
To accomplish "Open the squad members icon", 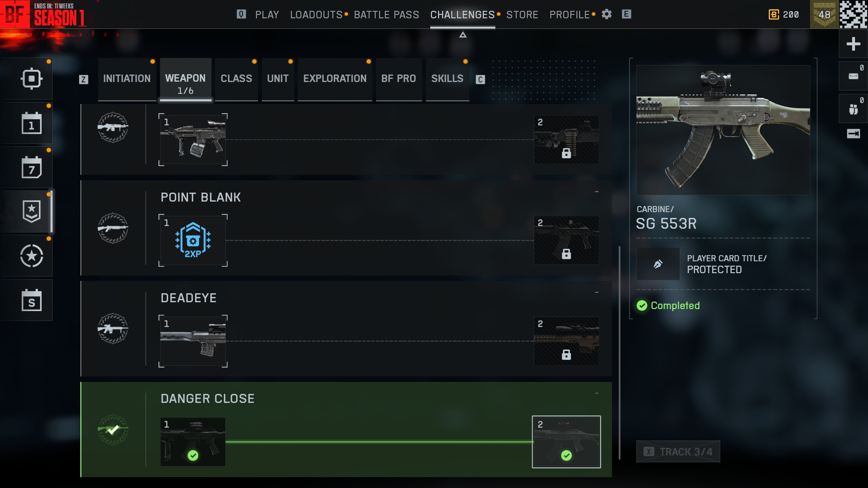I will tap(853, 109).
